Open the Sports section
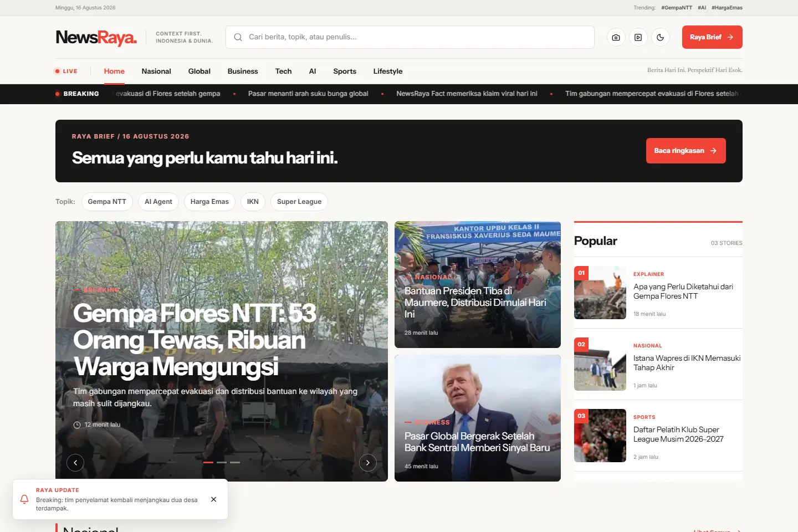This screenshot has width=798, height=532. click(x=345, y=71)
